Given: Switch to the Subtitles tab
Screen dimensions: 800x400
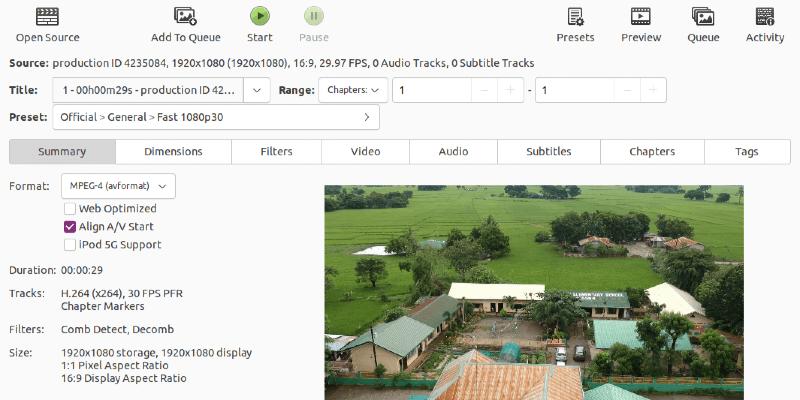Looking at the screenshot, I should click(x=548, y=152).
